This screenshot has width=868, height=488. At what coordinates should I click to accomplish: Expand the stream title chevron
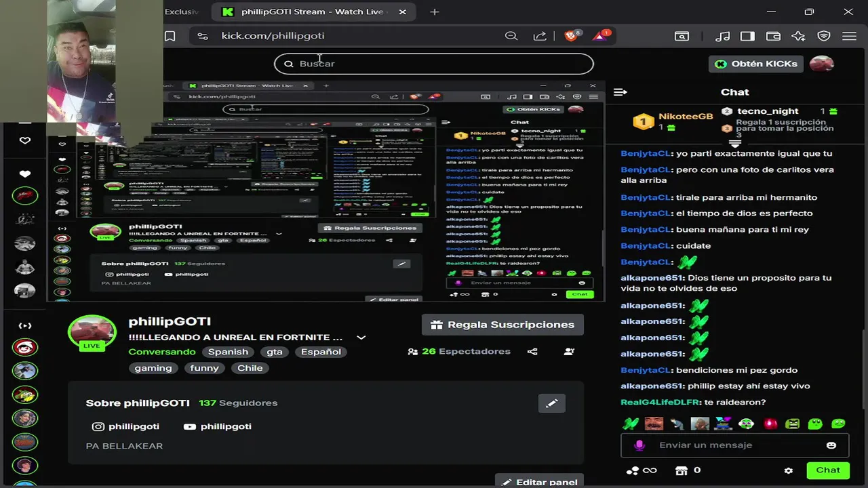click(361, 338)
